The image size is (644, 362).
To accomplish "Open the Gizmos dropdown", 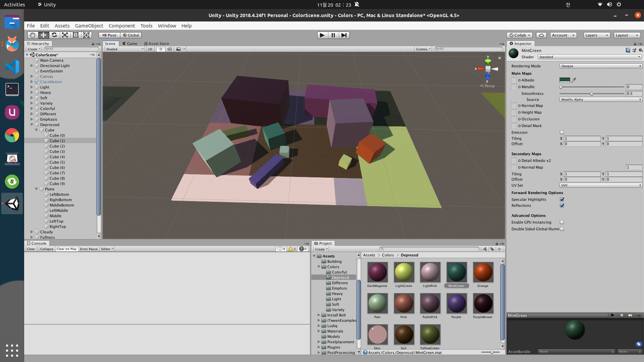I will [x=423, y=49].
